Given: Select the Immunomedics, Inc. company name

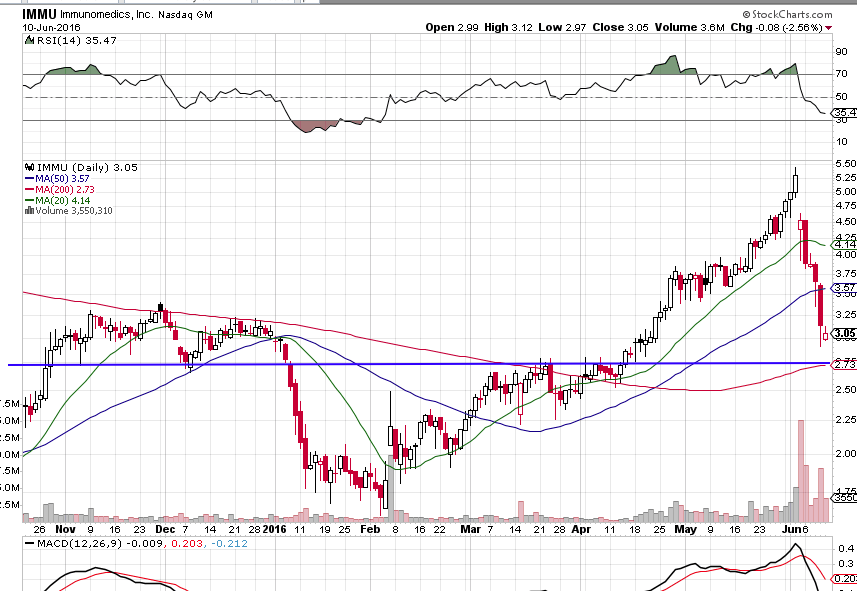Looking at the screenshot, I should (107, 15).
